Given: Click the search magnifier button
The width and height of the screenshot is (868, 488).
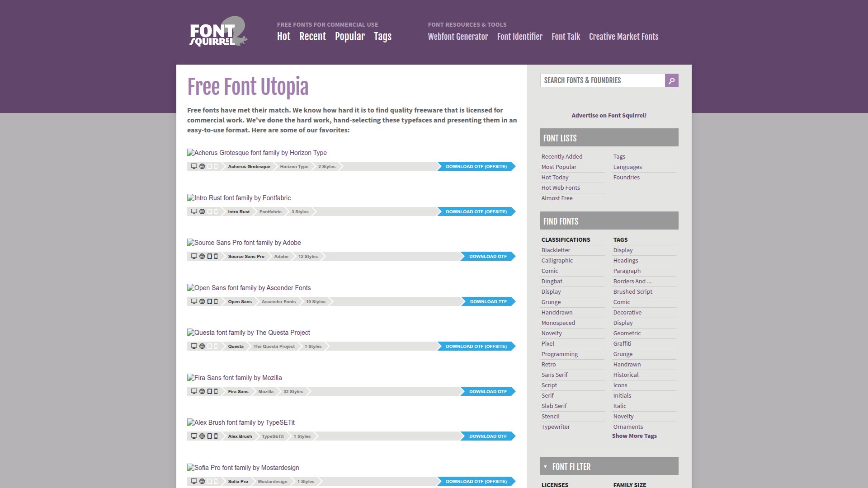Looking at the screenshot, I should 671,80.
